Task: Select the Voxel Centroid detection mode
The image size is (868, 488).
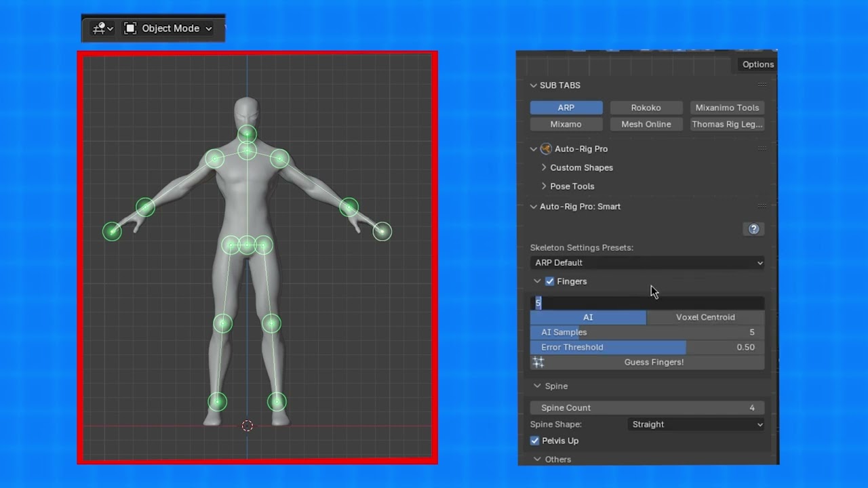Action: (x=705, y=317)
